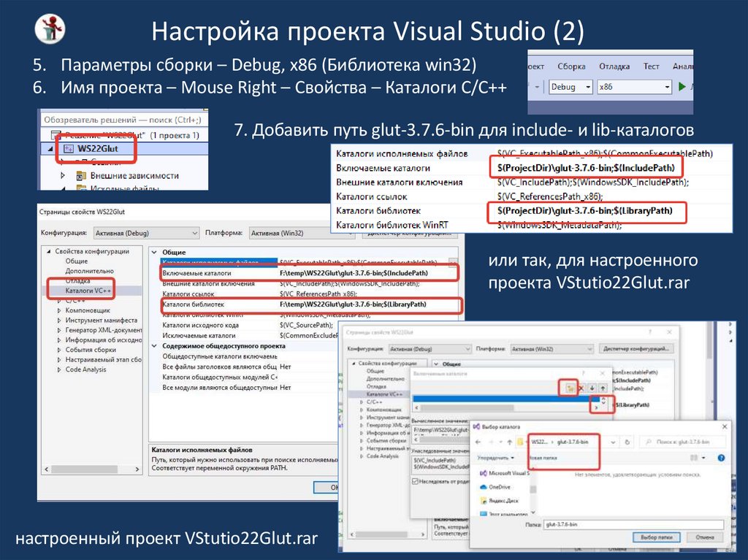Click Диспетчер конфигураций button in small dialog
Viewport: 748px width, 560px height.
(638, 349)
